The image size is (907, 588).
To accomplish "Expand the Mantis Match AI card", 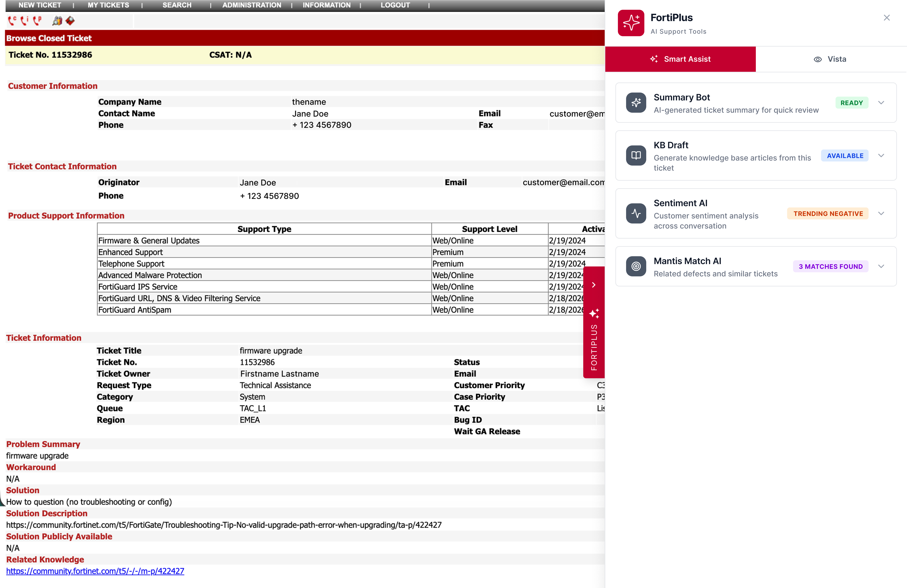I will tap(881, 266).
